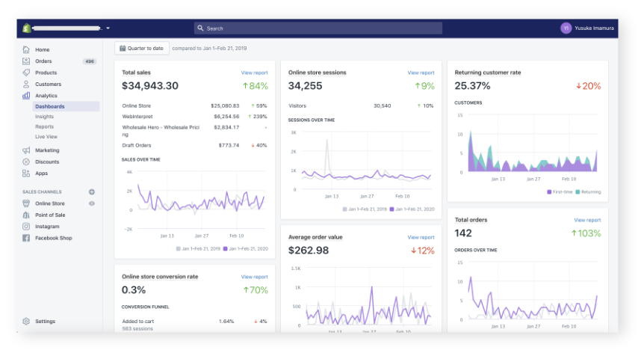Image resolution: width=644 pixels, height=356 pixels.
Task: Open the Apps grid icon
Action: point(26,173)
